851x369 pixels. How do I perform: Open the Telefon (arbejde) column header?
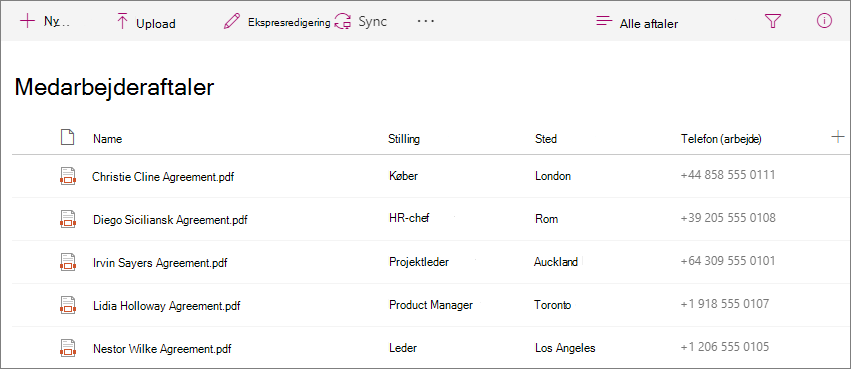(x=721, y=139)
